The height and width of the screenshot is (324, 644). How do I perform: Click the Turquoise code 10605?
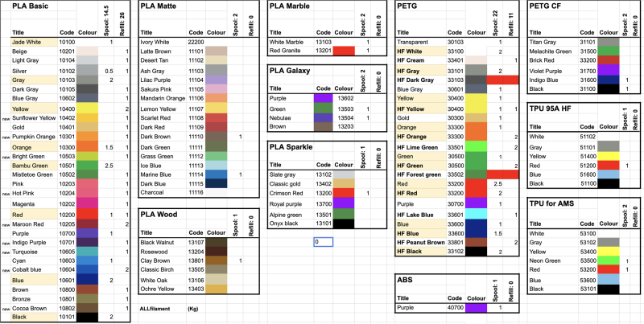[x=67, y=252]
